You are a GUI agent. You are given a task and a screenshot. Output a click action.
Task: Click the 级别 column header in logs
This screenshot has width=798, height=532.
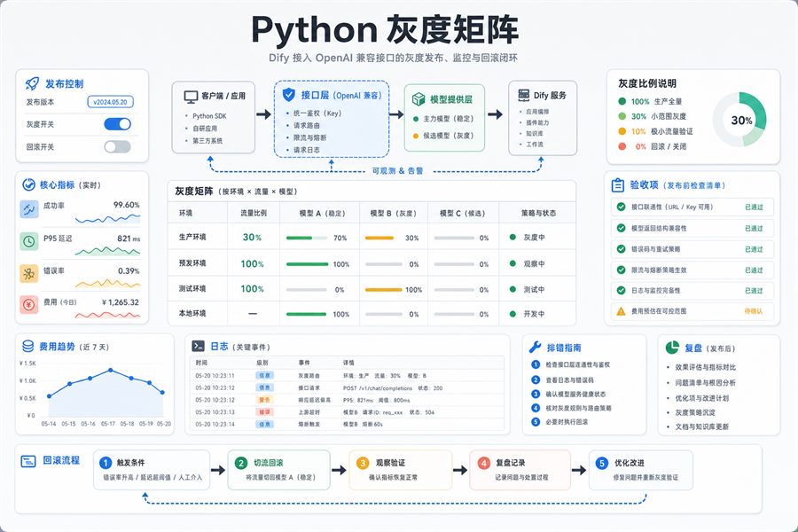tap(262, 363)
